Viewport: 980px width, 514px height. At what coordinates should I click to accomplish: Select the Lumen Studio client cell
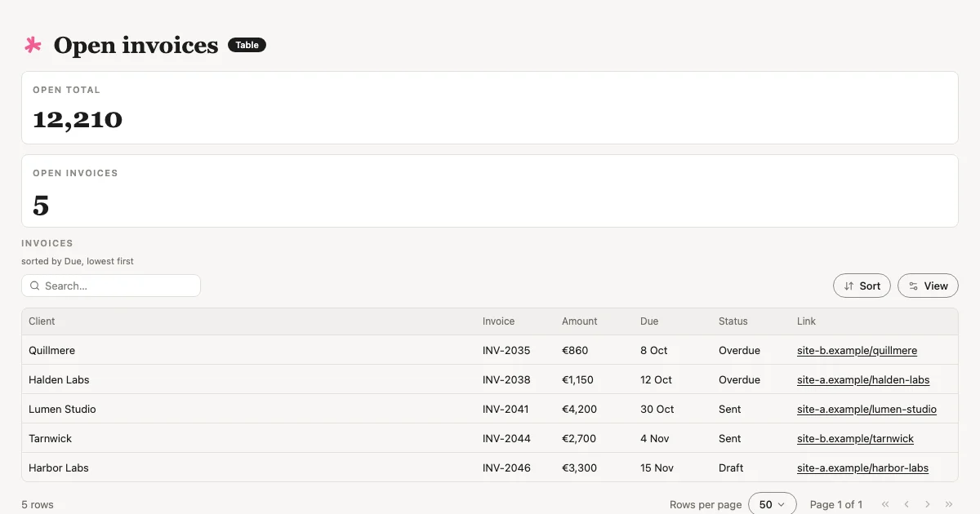62,409
